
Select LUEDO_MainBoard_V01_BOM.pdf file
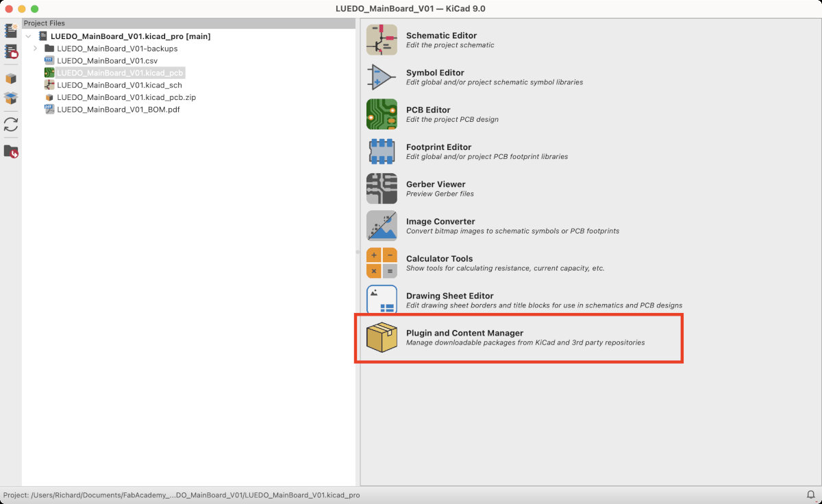coord(119,110)
